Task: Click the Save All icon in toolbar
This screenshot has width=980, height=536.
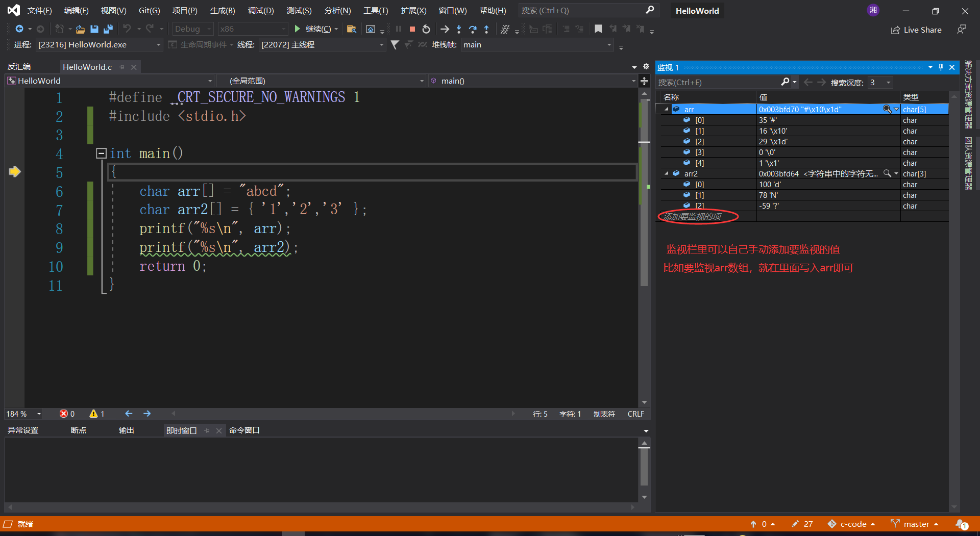Action: click(108, 29)
